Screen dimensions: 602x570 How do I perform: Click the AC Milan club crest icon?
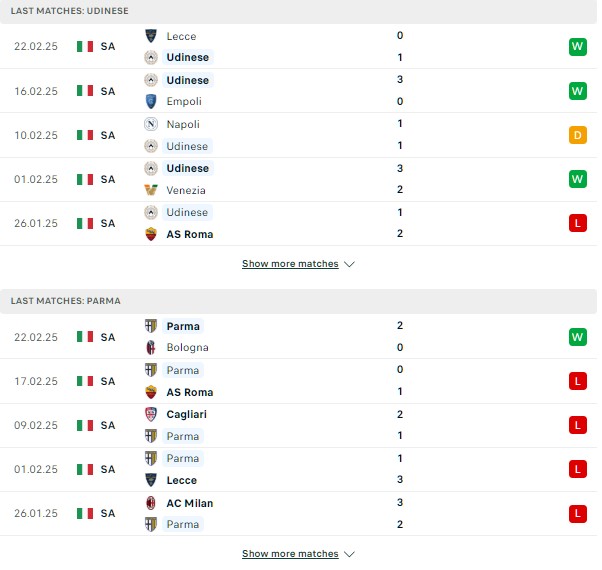pos(151,503)
